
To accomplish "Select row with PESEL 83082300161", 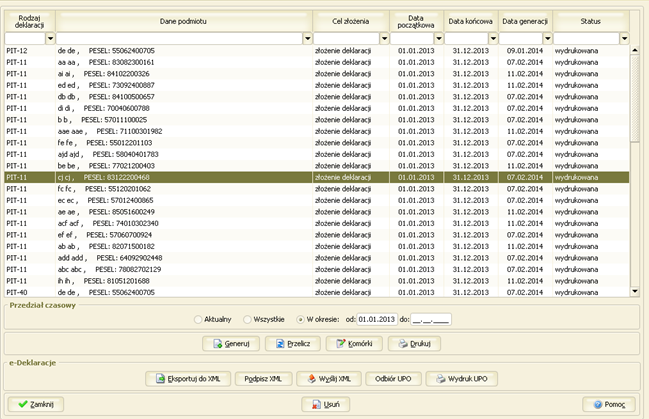I will 317,63.
